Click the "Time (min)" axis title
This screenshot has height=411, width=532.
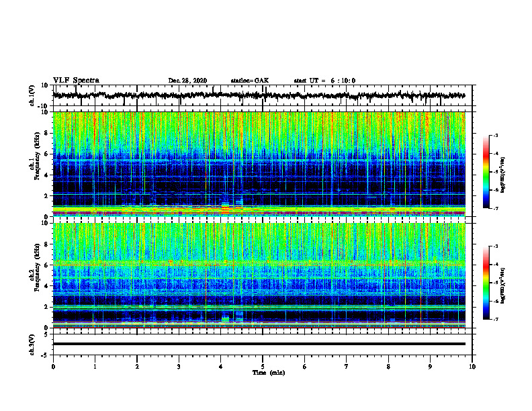[269, 373]
